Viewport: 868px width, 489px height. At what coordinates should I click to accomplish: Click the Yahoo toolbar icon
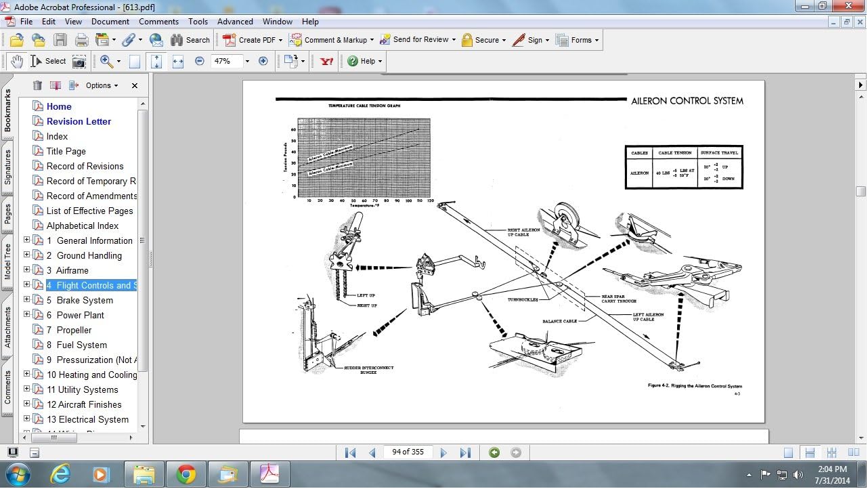327,62
